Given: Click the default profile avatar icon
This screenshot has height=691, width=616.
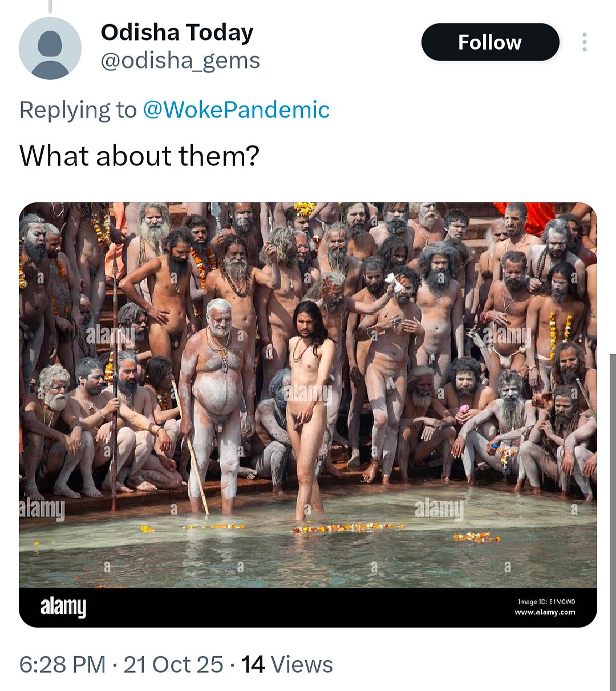Looking at the screenshot, I should 50,48.
